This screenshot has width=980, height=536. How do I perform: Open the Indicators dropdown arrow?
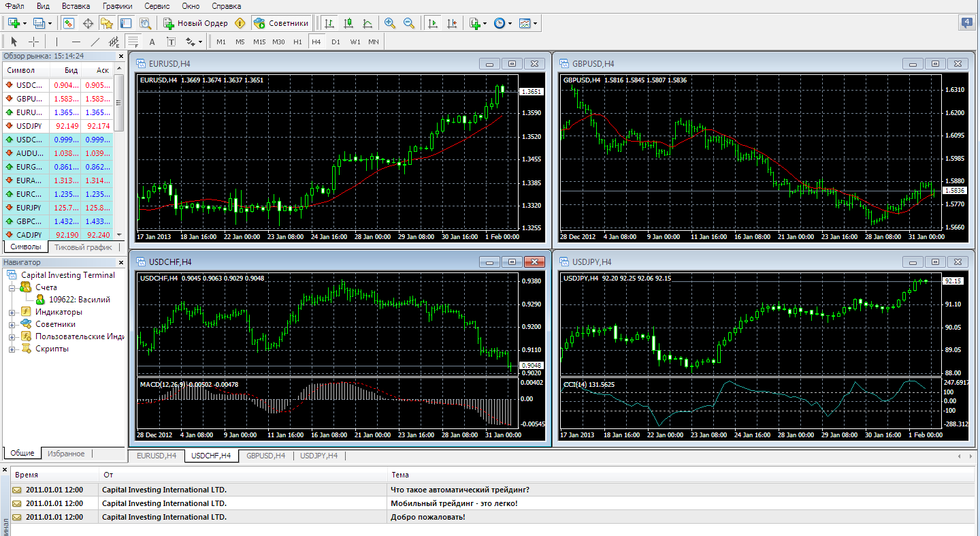click(x=485, y=23)
